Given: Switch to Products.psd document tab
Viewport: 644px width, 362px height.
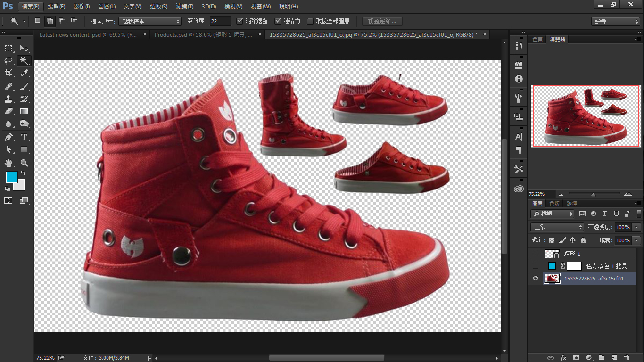Looking at the screenshot, I should click(x=203, y=34).
